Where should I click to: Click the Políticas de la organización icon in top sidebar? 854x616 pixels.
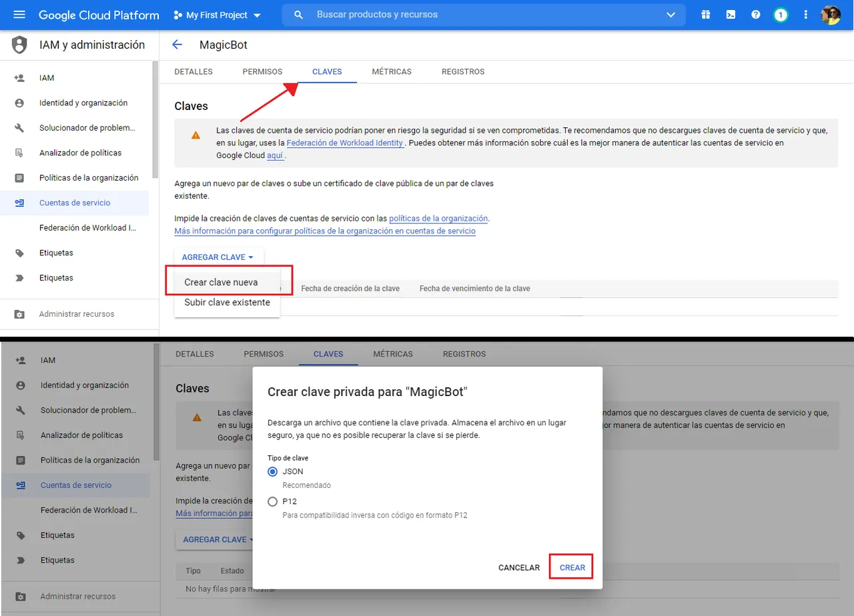pos(19,178)
